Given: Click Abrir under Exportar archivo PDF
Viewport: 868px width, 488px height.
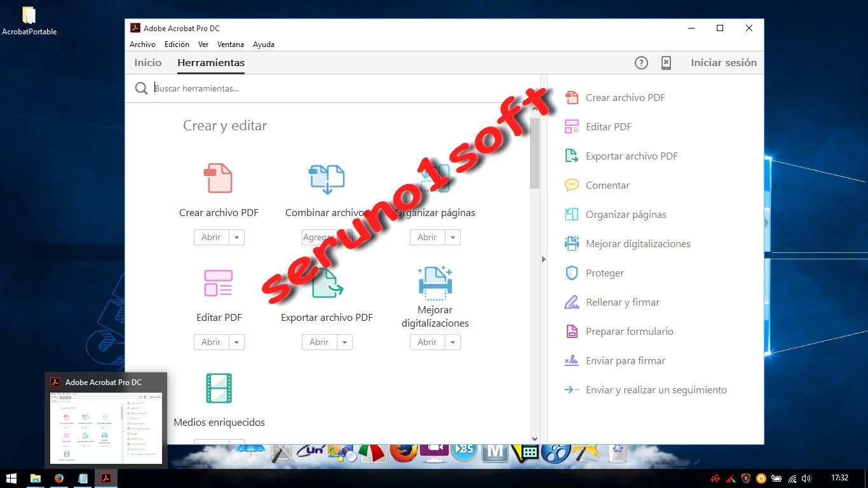Looking at the screenshot, I should click(319, 342).
